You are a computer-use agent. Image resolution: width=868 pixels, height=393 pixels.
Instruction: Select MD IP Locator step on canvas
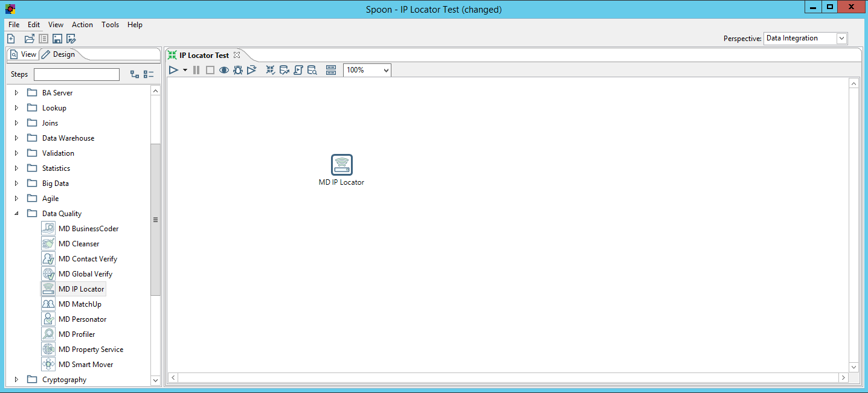click(341, 165)
